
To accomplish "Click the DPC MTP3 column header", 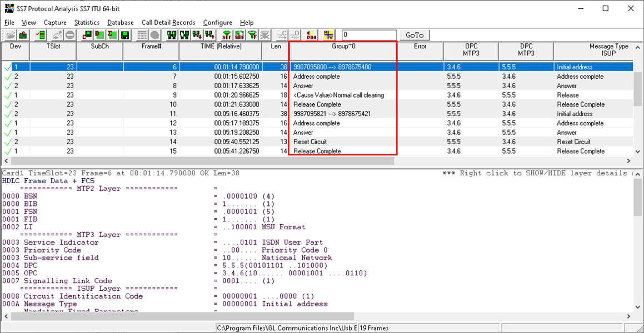I will [526, 51].
